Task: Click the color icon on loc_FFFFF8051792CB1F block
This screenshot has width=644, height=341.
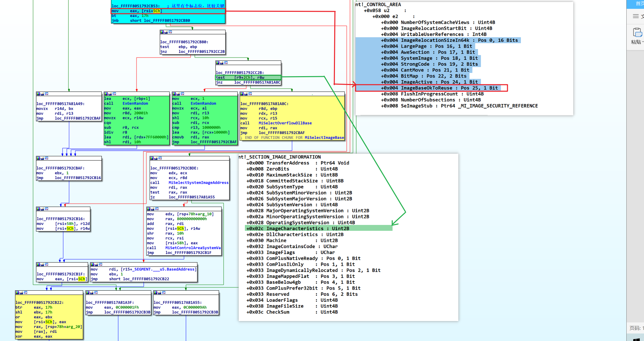Action: coord(38,264)
